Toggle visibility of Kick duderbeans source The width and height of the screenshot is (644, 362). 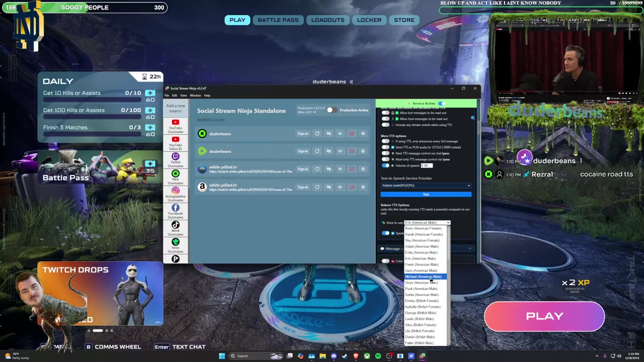(x=329, y=134)
